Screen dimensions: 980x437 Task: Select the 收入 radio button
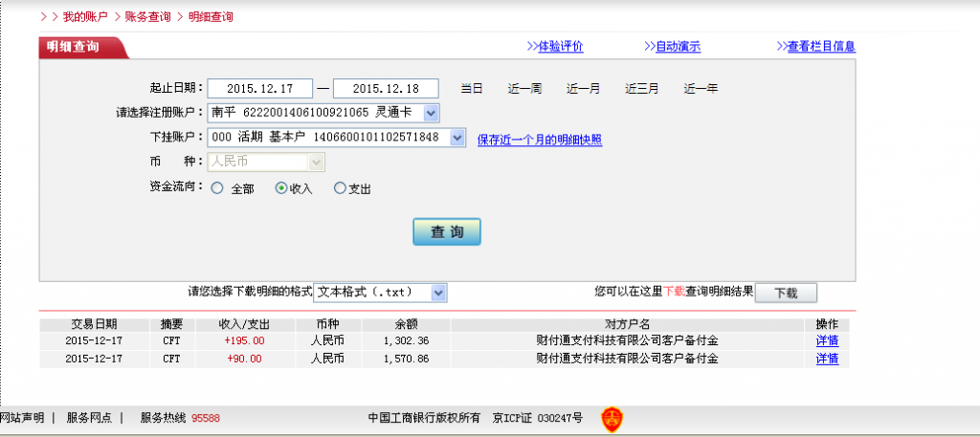coord(281,188)
